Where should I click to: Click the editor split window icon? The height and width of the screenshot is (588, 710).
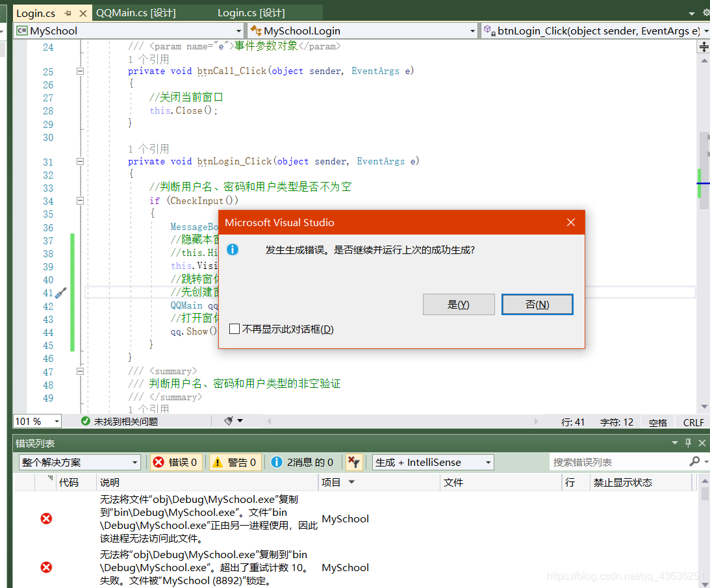tap(704, 47)
